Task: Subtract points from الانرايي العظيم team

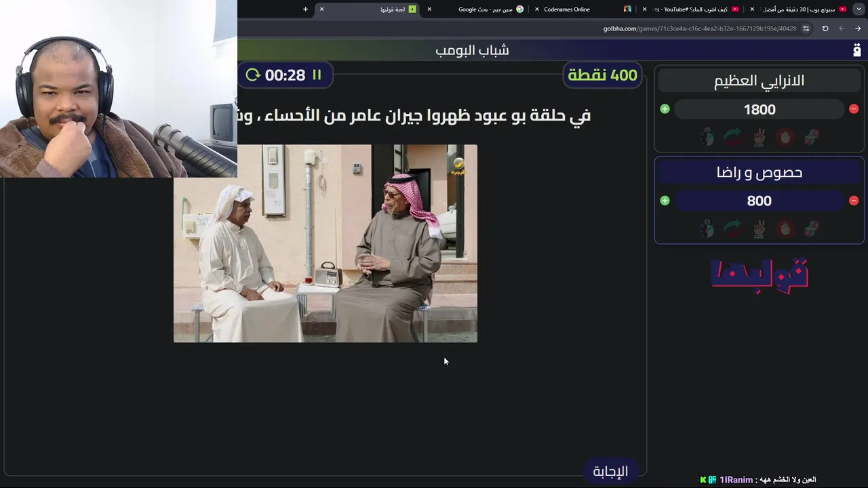Action: point(854,109)
